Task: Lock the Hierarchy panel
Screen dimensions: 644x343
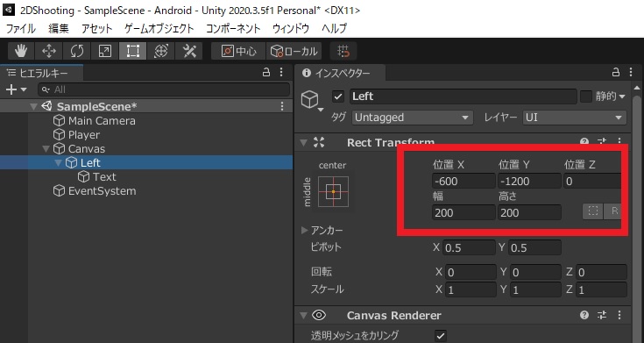Action: [266, 73]
